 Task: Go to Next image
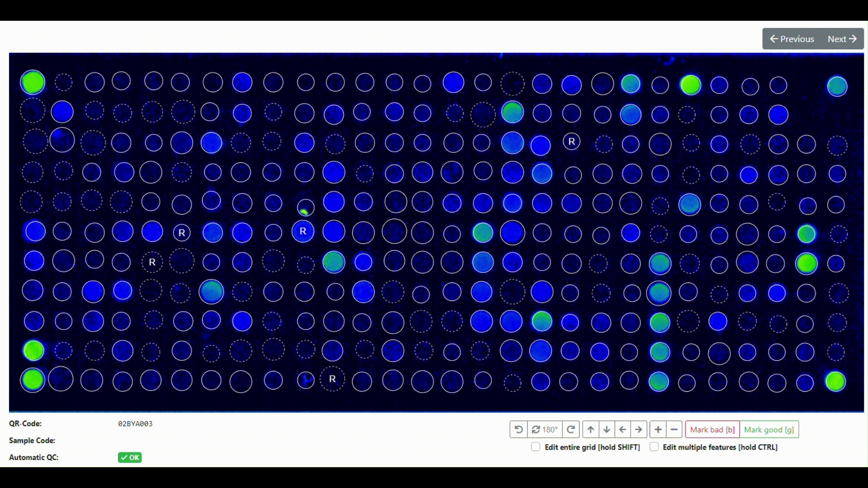(842, 39)
